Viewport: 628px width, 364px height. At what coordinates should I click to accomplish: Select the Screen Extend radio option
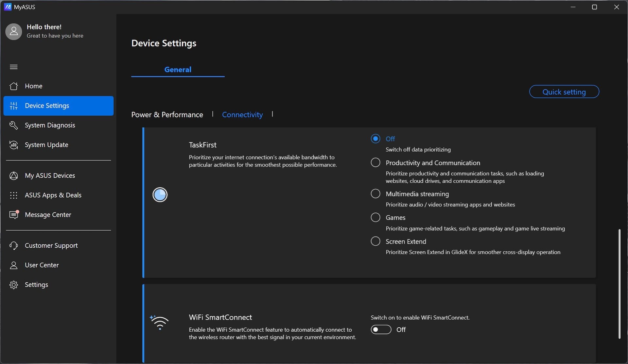click(375, 241)
